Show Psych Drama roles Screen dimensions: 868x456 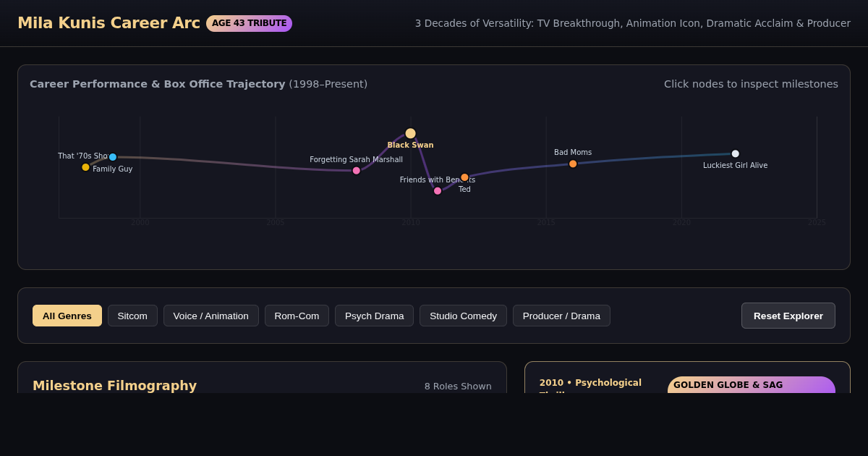click(x=375, y=316)
